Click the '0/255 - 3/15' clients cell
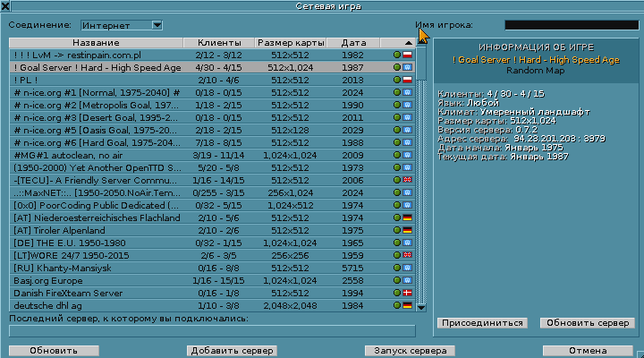The image size is (644, 358). pyautogui.click(x=218, y=192)
